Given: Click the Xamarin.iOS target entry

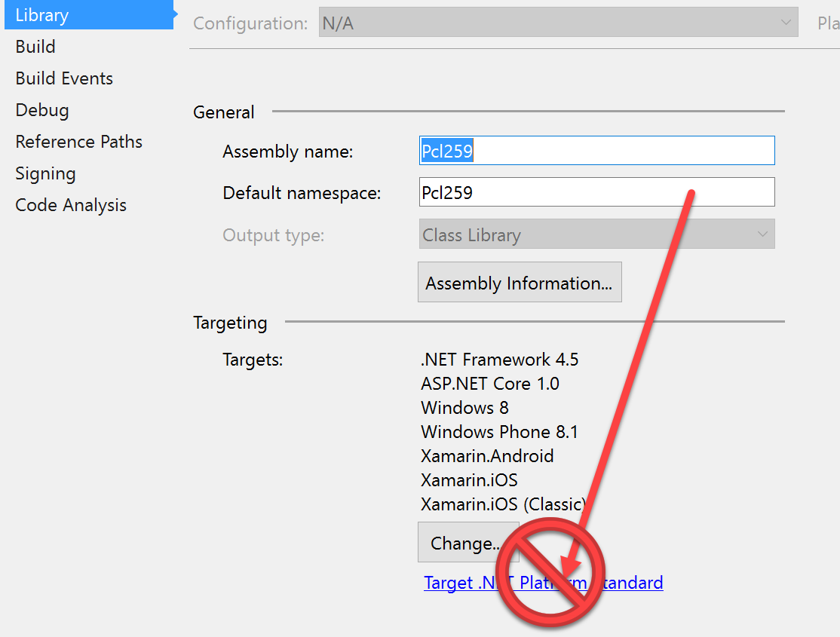Looking at the screenshot, I should 469,480.
